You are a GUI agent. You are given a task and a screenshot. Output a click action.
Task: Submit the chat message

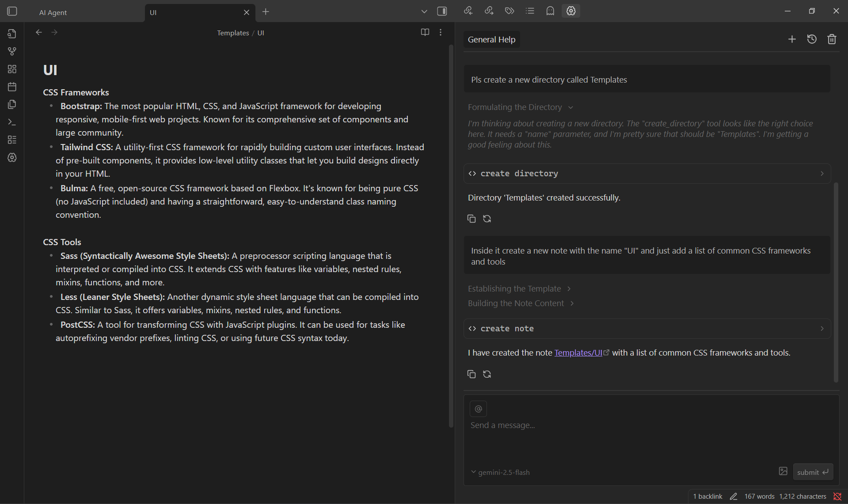tap(812, 472)
